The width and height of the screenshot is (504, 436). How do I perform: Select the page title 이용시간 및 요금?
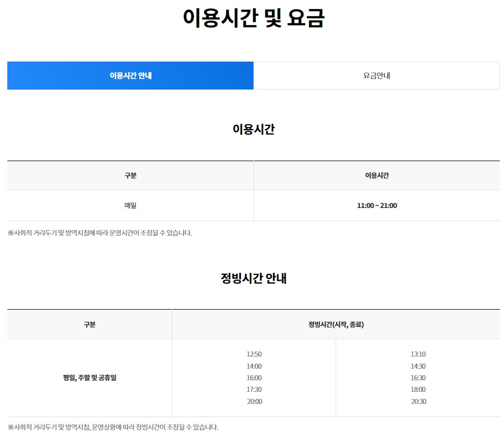(x=254, y=18)
